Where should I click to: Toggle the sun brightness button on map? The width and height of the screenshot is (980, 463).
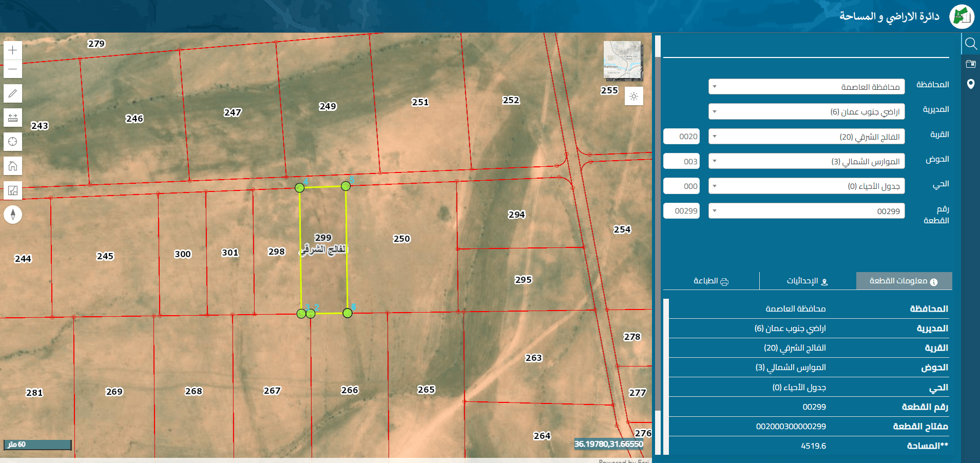(x=634, y=97)
